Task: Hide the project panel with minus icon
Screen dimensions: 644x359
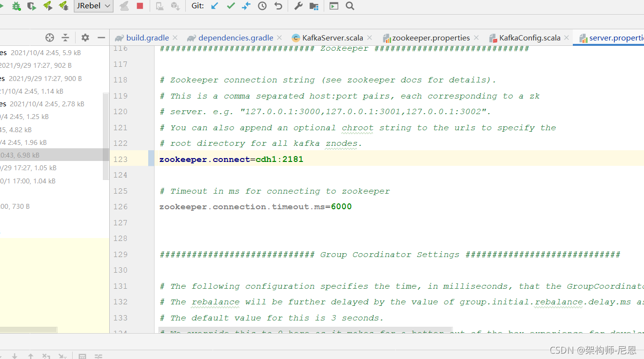Action: tap(101, 38)
